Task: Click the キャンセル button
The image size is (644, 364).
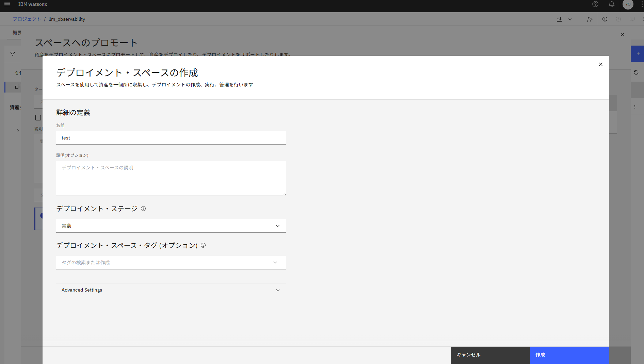Action: pos(490,355)
